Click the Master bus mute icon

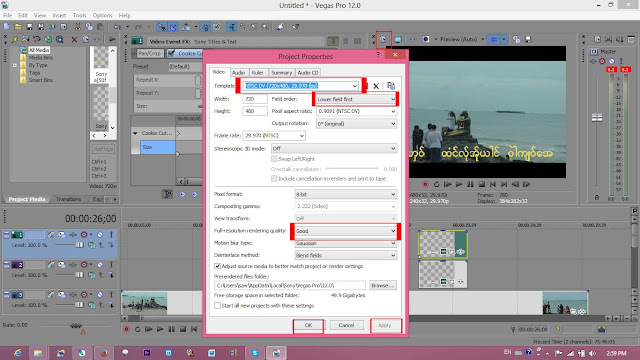click(x=612, y=61)
